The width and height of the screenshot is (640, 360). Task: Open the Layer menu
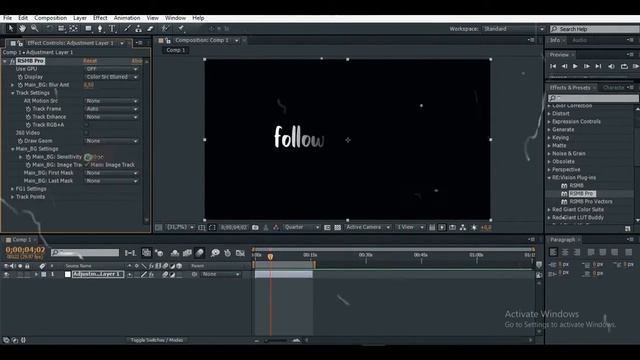[80, 18]
